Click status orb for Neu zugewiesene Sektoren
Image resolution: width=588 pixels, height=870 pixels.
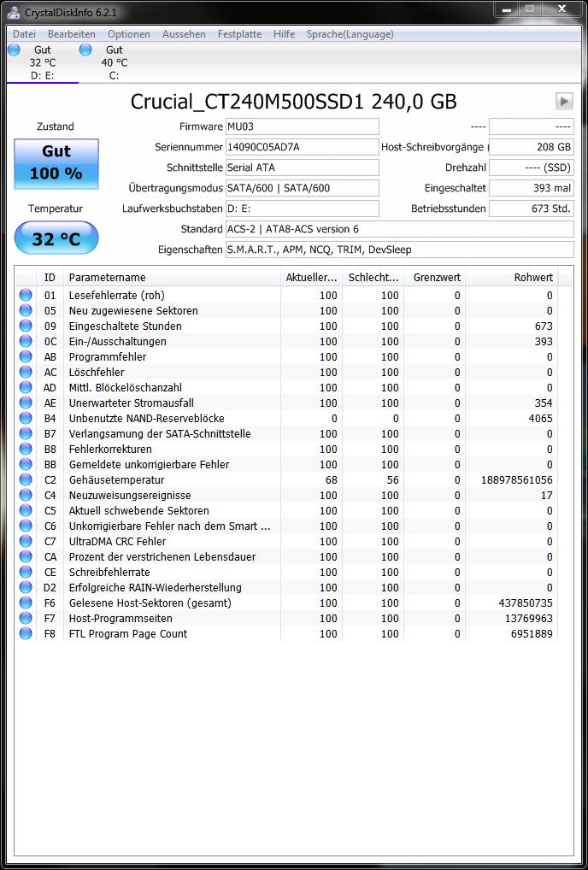[x=26, y=311]
